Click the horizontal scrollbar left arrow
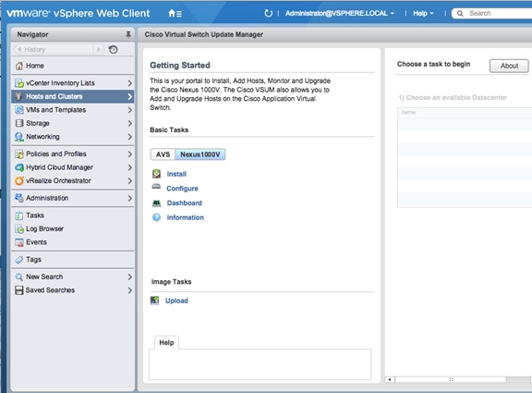The height and width of the screenshot is (393, 532). point(390,379)
